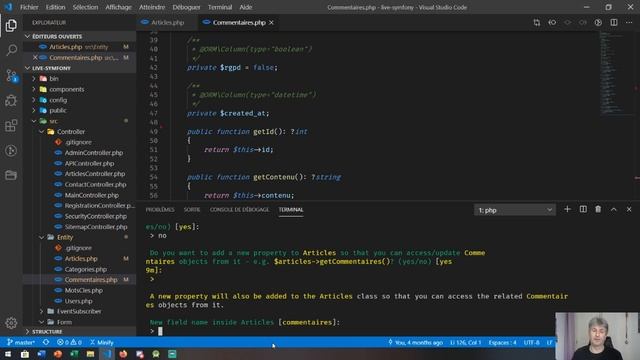
Task: Click the synchronize changes icon in status bar
Action: pos(46,342)
